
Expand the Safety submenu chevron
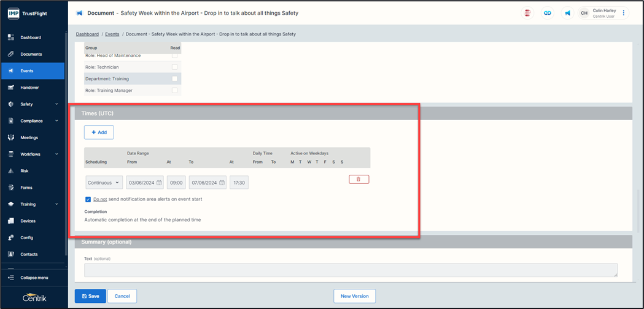[56, 104]
